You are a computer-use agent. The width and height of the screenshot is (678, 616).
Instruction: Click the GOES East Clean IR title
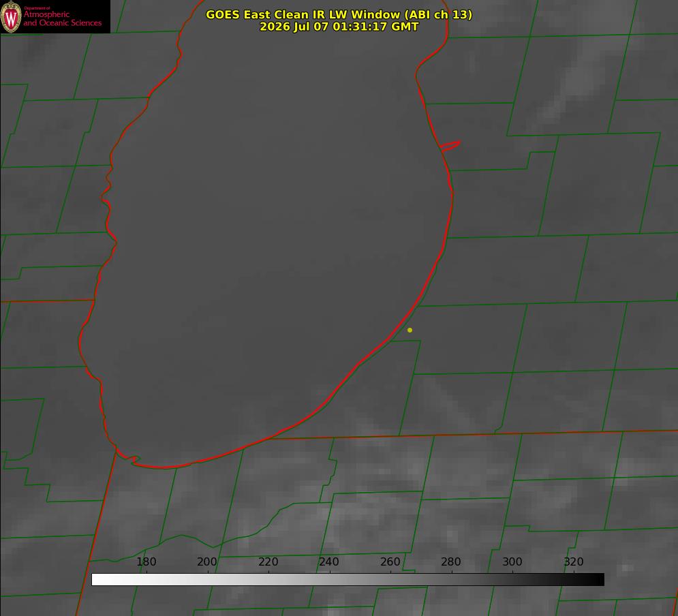(x=339, y=14)
